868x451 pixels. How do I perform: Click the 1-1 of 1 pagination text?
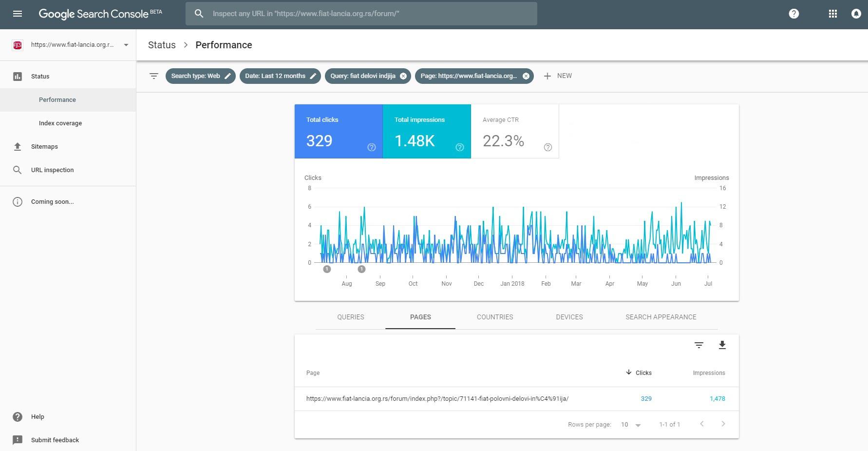point(670,425)
